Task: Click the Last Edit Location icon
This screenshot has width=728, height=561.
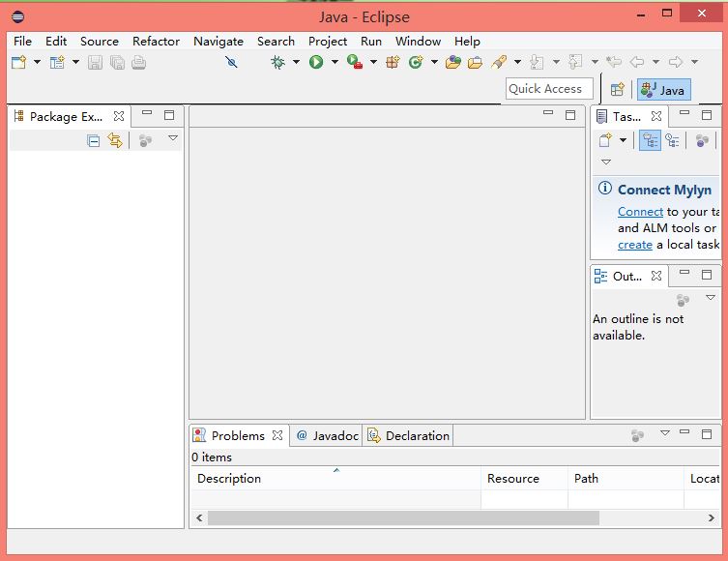Action: pos(614,62)
